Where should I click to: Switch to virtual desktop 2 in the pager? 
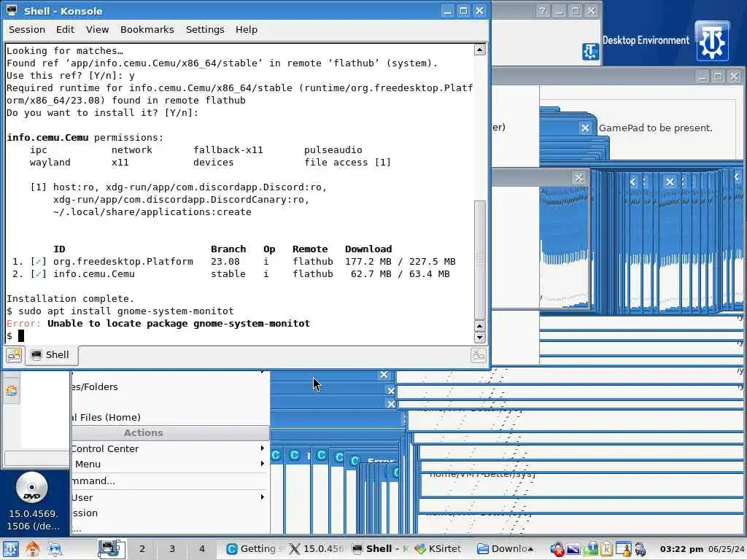142,548
